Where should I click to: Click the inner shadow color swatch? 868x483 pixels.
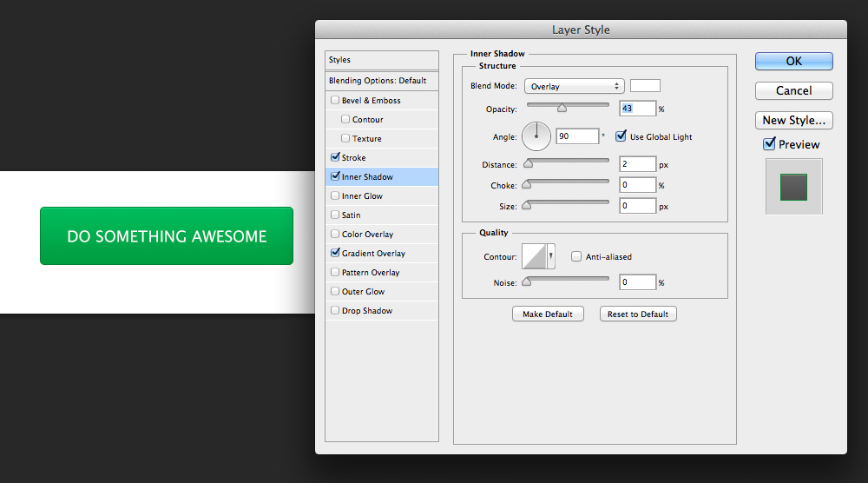[645, 86]
